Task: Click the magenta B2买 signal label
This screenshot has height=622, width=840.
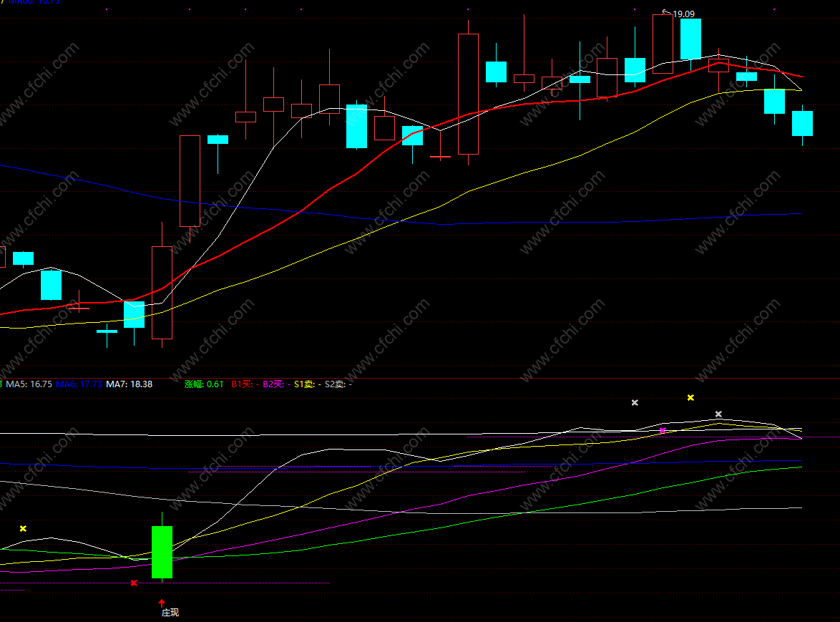Action: 276,384
